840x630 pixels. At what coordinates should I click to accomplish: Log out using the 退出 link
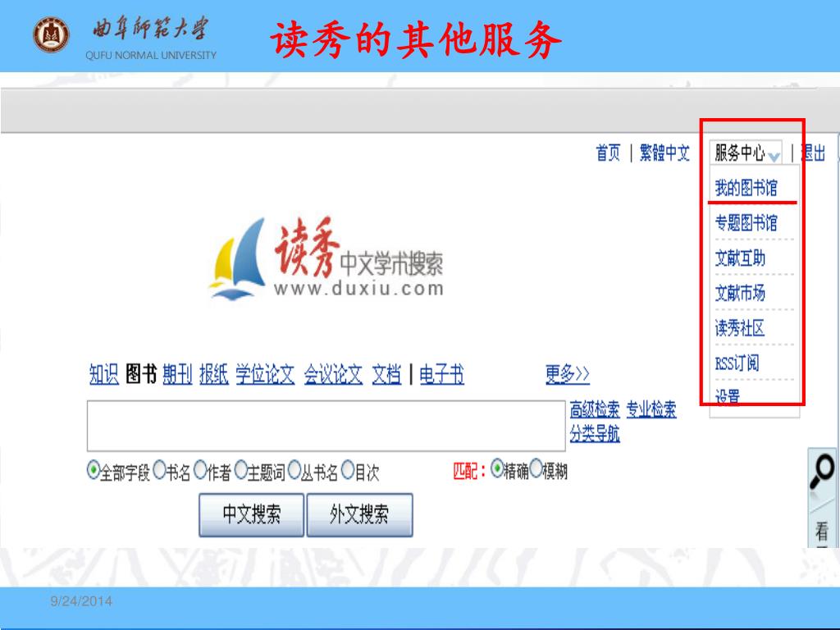(813, 153)
